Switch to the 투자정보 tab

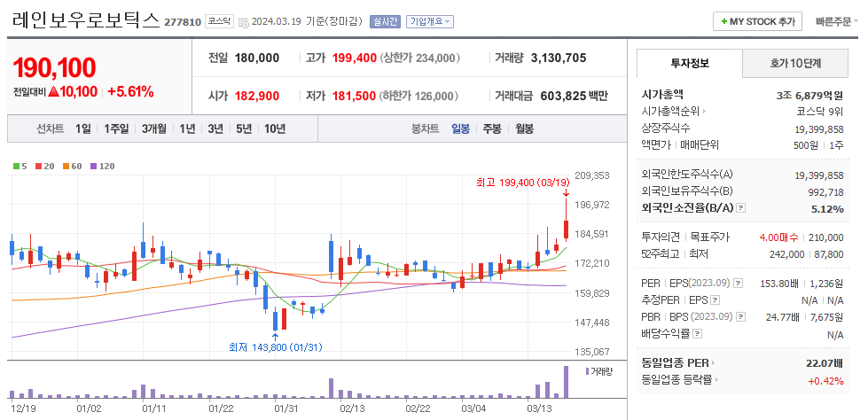(x=689, y=63)
